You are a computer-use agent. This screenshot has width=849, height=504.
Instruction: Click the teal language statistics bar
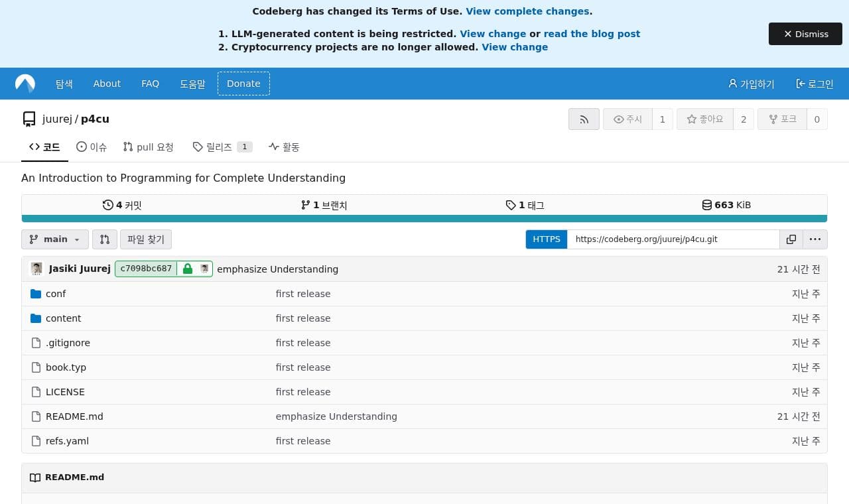(x=424, y=218)
